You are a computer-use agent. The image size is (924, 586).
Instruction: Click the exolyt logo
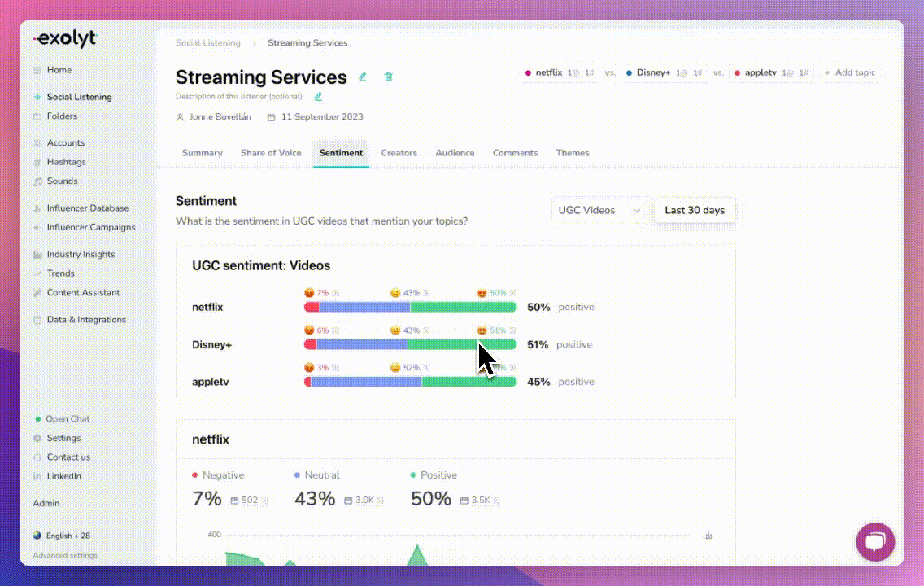(x=65, y=39)
